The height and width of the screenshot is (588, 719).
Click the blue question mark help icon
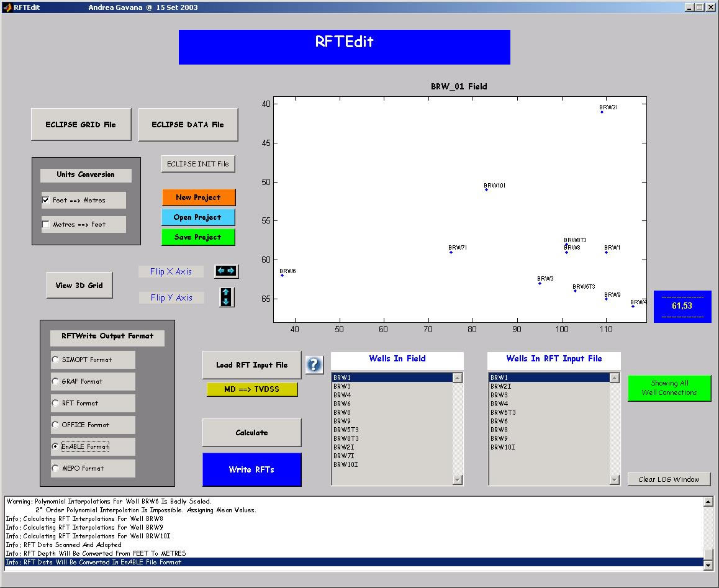(x=314, y=364)
